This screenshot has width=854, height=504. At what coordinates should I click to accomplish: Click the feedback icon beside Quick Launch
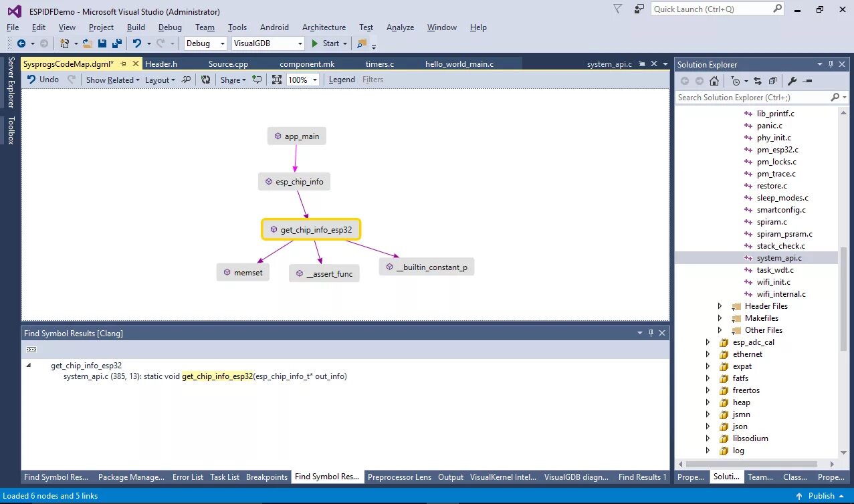click(x=639, y=9)
